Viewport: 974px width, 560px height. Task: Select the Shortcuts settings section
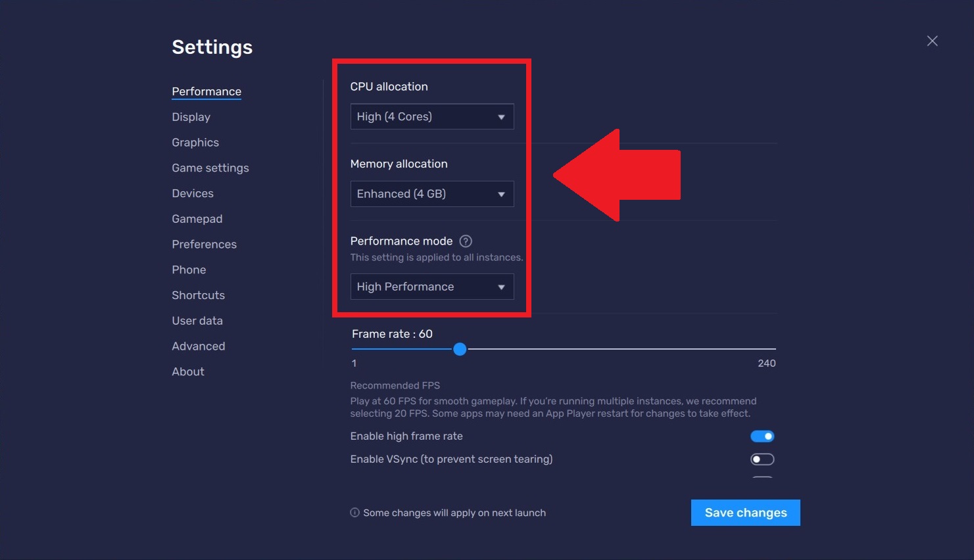(x=198, y=294)
